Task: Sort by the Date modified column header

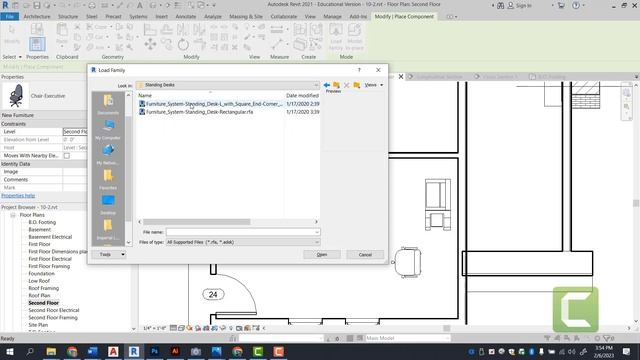Action: tap(302, 96)
